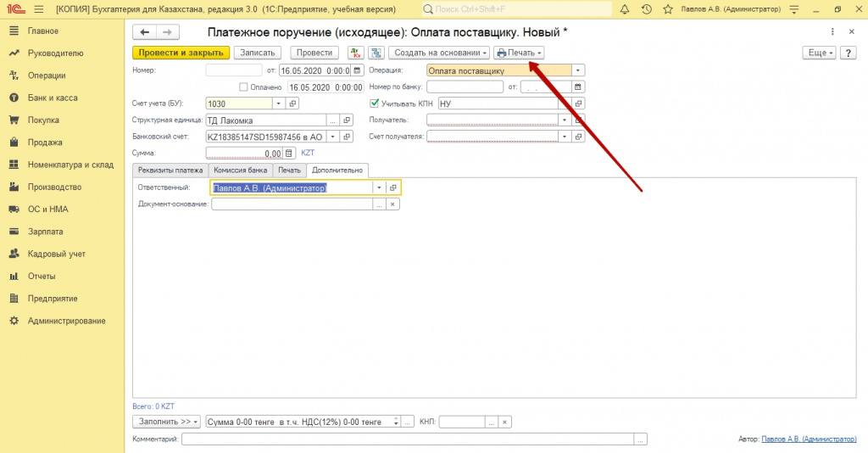
Task: Open Структурная единица record icon
Action: pos(347,120)
